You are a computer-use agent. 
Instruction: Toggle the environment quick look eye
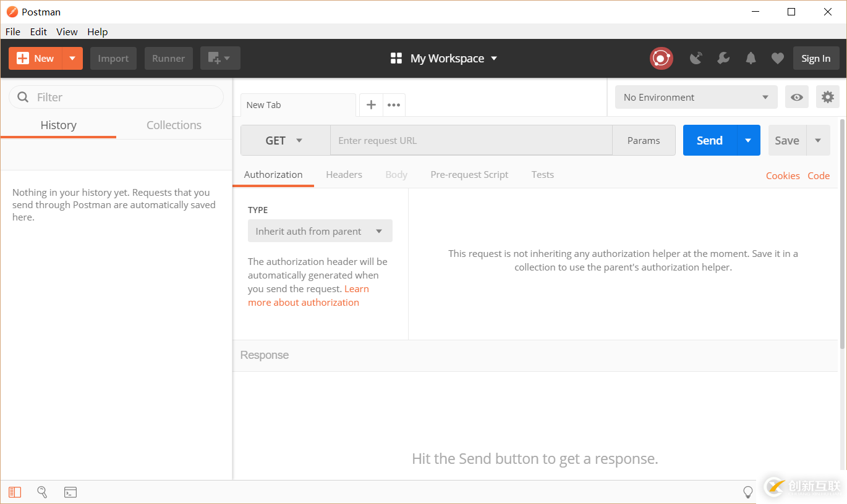pos(797,97)
